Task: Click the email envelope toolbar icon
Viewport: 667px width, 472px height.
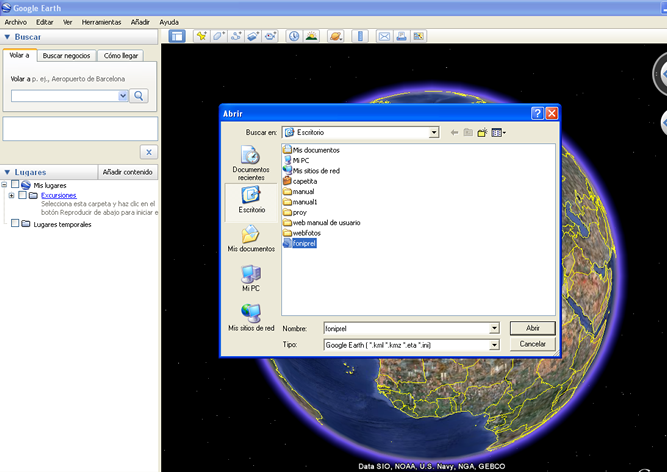Action: [384, 36]
